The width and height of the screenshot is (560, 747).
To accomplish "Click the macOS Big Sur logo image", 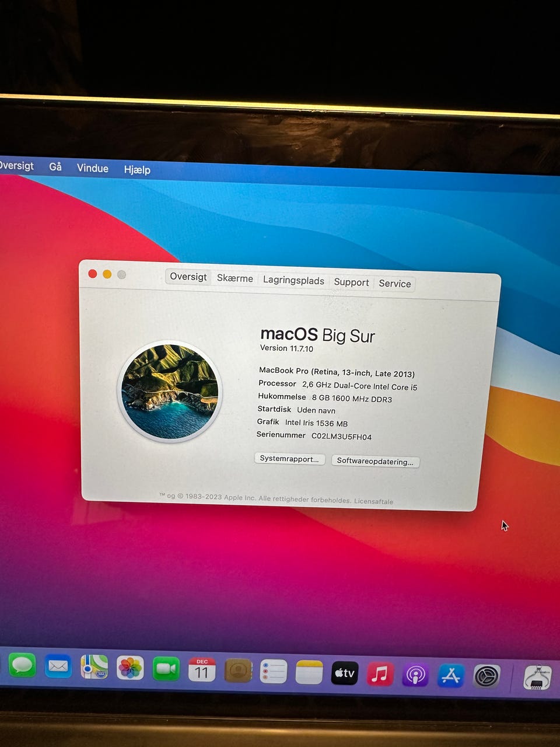I will 170,392.
